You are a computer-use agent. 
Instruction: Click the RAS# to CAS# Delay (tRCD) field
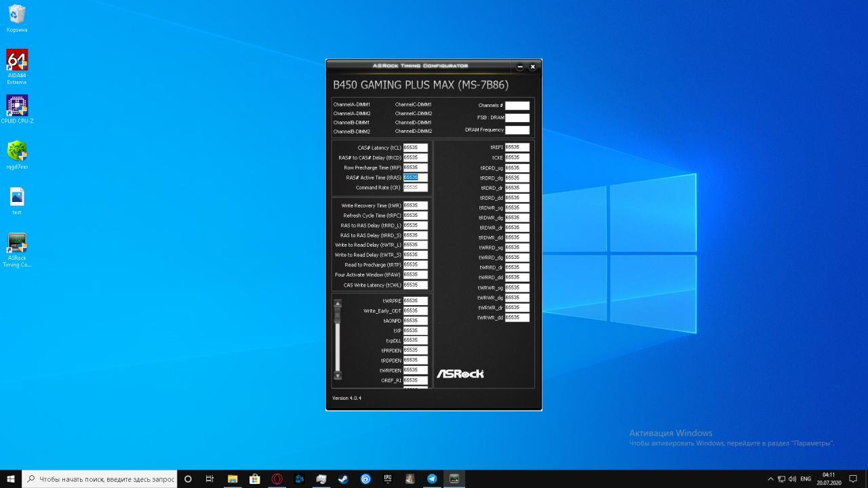[x=415, y=157]
